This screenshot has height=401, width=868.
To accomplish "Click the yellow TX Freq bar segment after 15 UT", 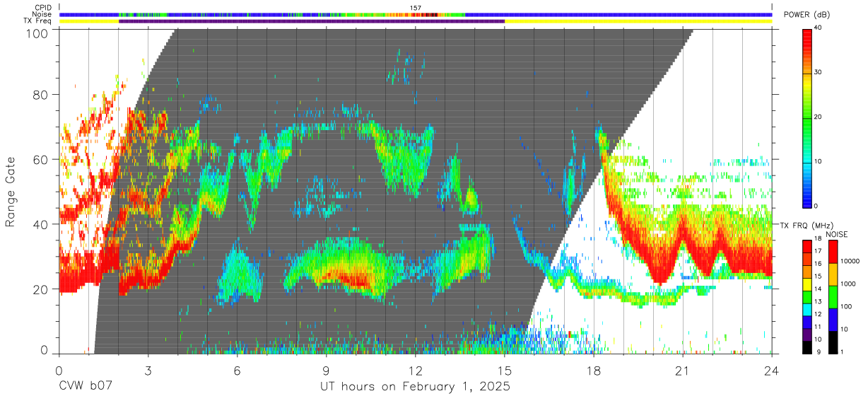I will pyautogui.click(x=638, y=21).
